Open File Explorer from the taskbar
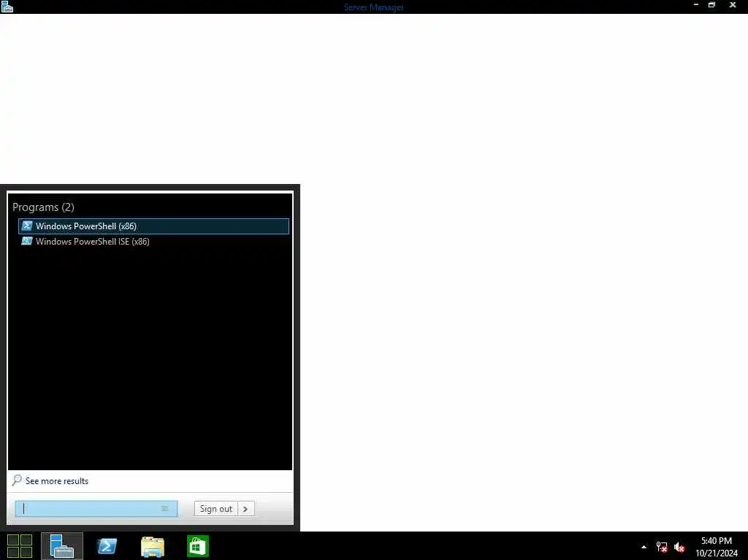The image size is (748, 560). click(153, 547)
